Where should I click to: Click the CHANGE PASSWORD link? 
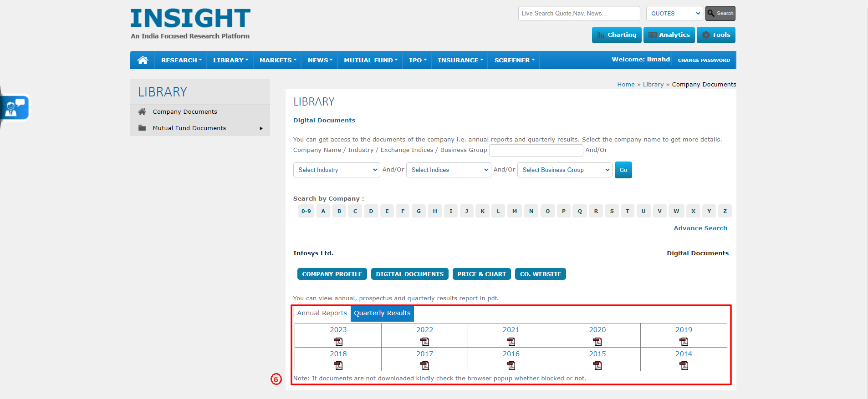pos(704,60)
